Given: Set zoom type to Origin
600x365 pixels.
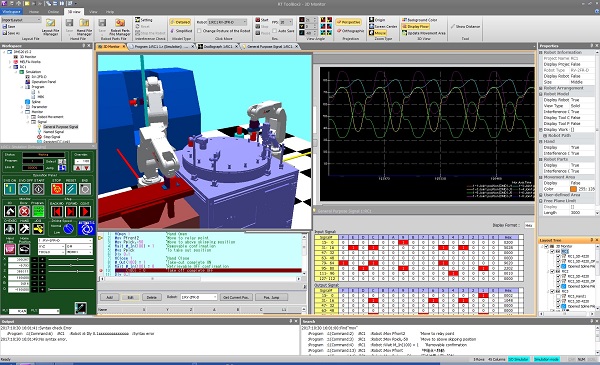Looking at the screenshot, I should [377, 20].
